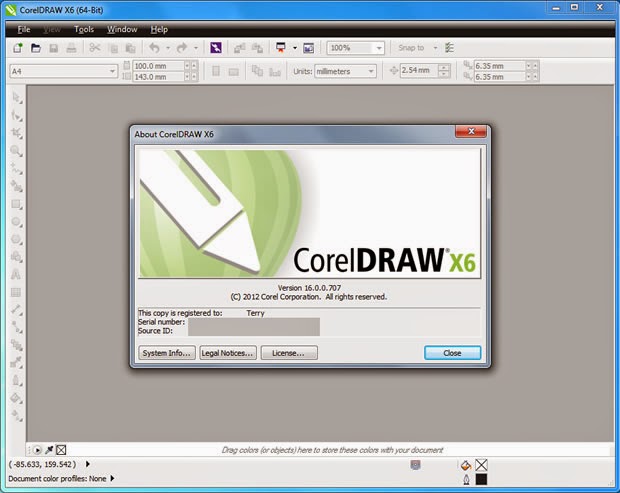Expand the Application launcher dropdown arrow

point(295,48)
